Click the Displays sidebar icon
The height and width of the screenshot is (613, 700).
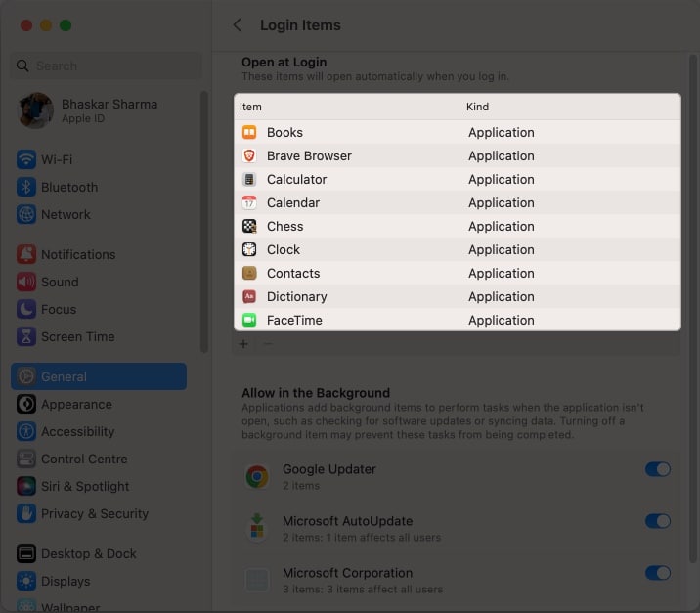[x=26, y=581]
